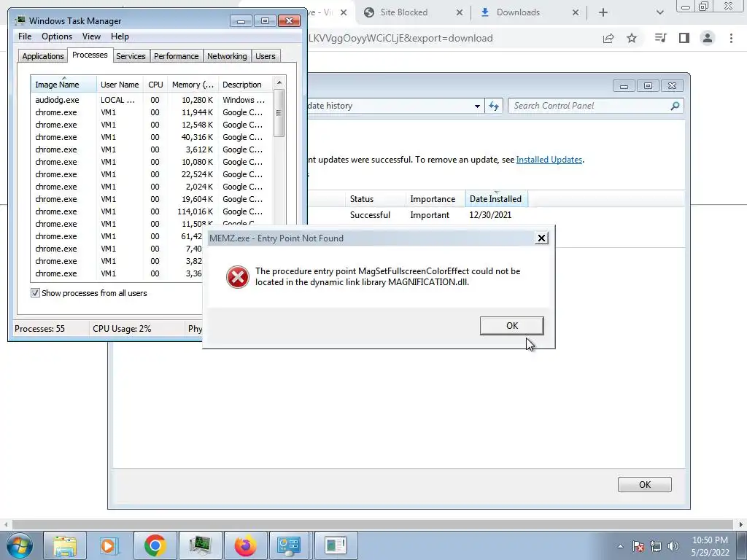This screenshot has height=560, width=747.
Task: Open File menu in Task Manager
Action: coord(25,36)
